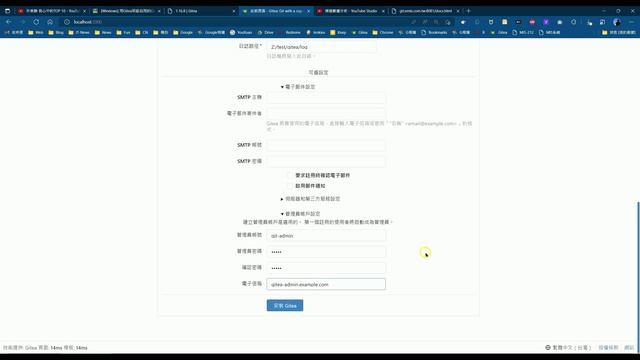Open the Web bookmarks folder
640x360 pixels.
point(36,32)
